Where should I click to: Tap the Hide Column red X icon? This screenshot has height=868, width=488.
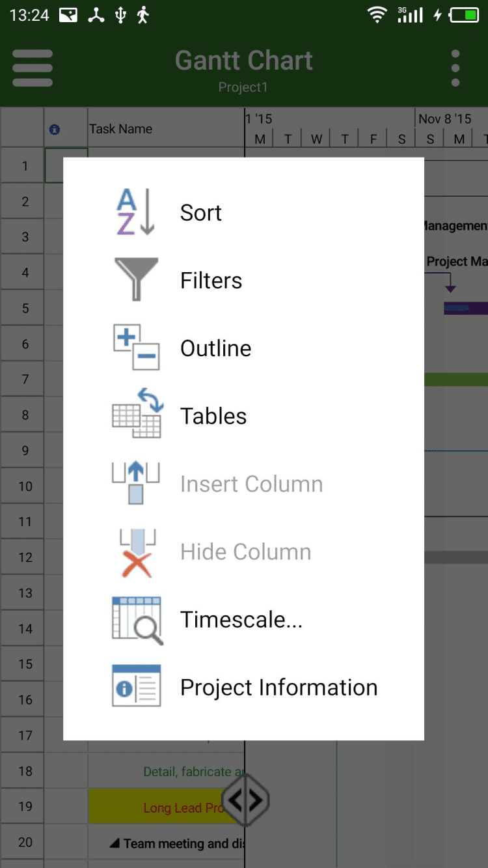pyautogui.click(x=136, y=552)
